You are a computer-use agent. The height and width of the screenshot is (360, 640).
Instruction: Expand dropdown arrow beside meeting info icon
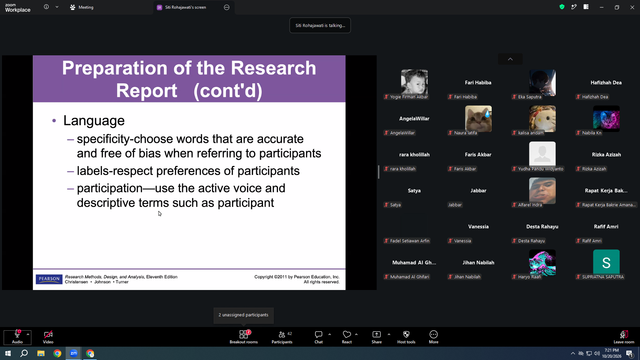tap(57, 7)
